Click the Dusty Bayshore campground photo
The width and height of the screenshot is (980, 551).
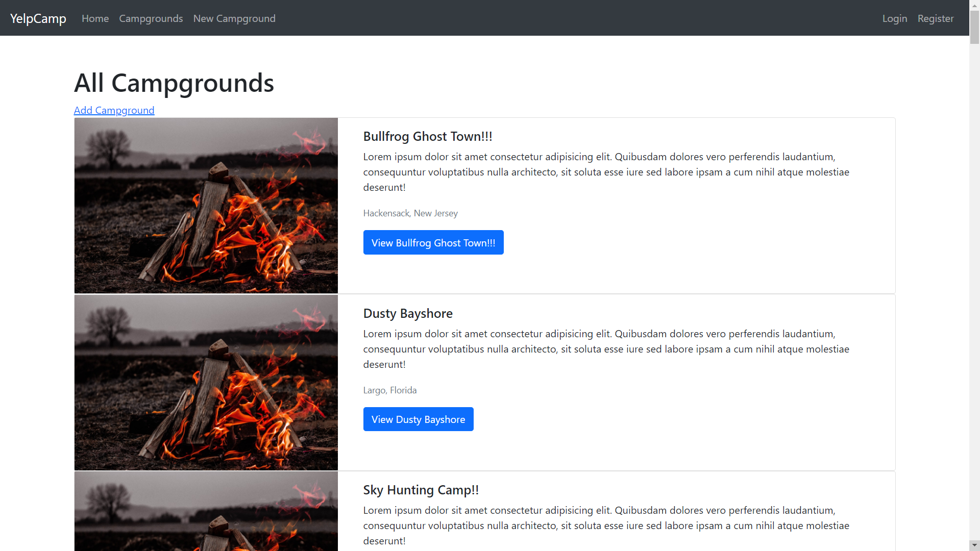[206, 382]
